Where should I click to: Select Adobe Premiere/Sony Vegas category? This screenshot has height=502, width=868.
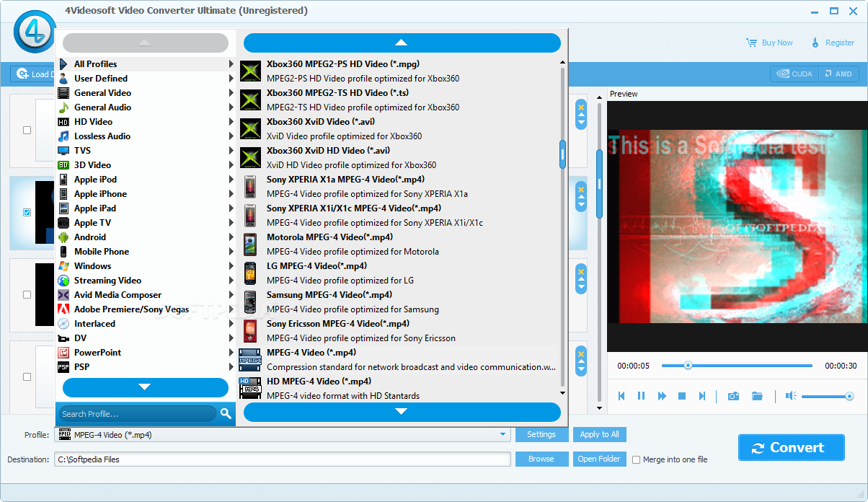[146, 309]
